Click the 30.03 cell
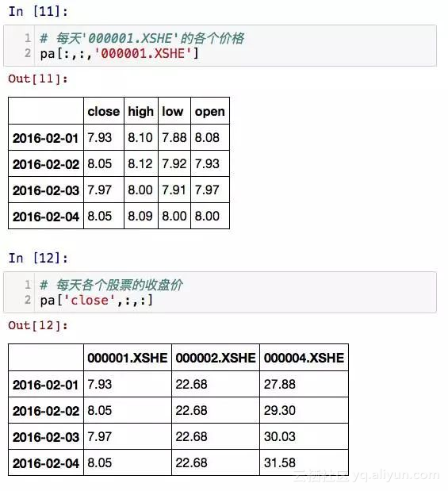The width and height of the screenshot is (448, 491). [304, 437]
